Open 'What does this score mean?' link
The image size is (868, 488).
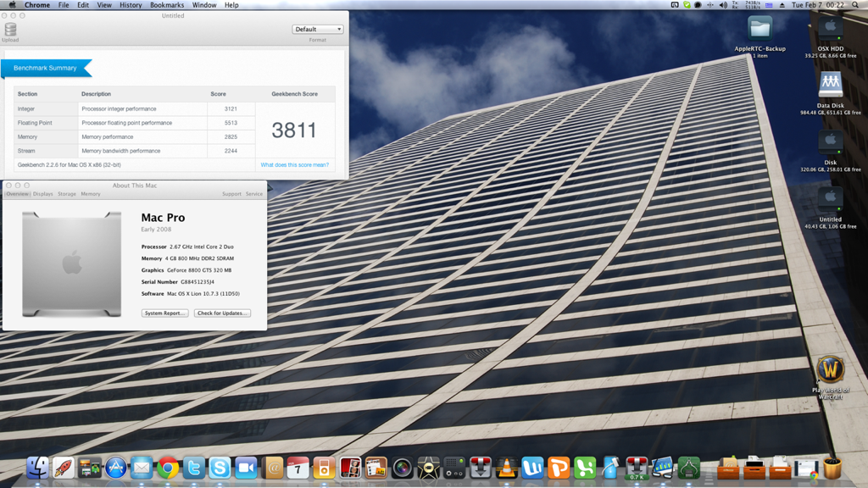[294, 165]
